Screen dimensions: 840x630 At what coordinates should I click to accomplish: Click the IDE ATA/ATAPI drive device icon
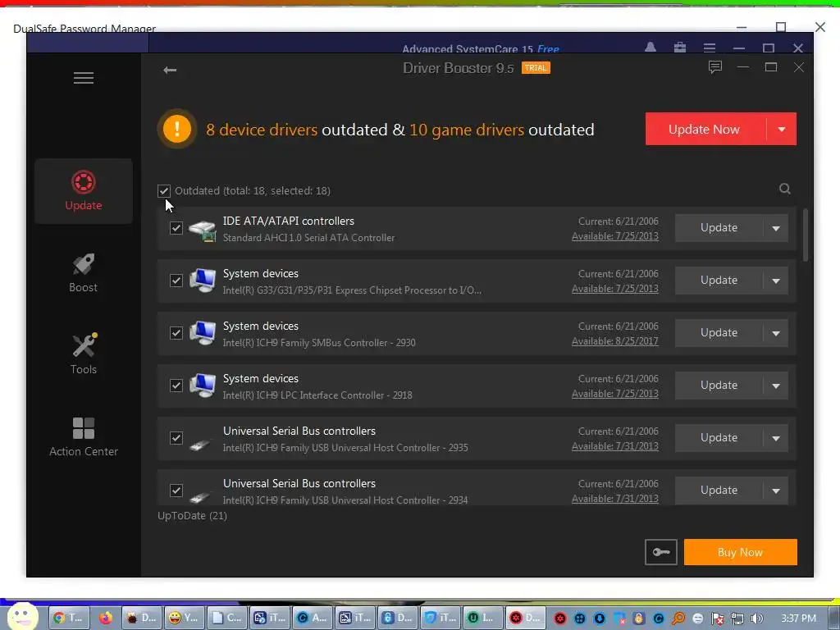(x=203, y=231)
